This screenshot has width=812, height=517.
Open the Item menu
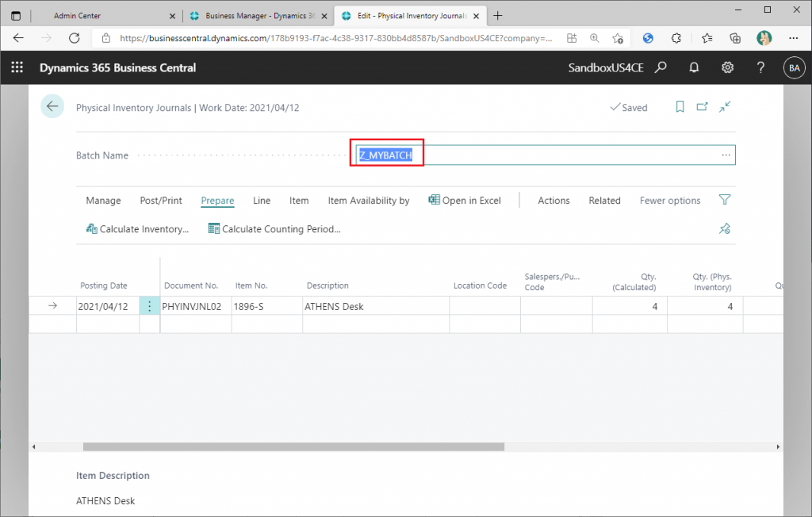click(299, 201)
